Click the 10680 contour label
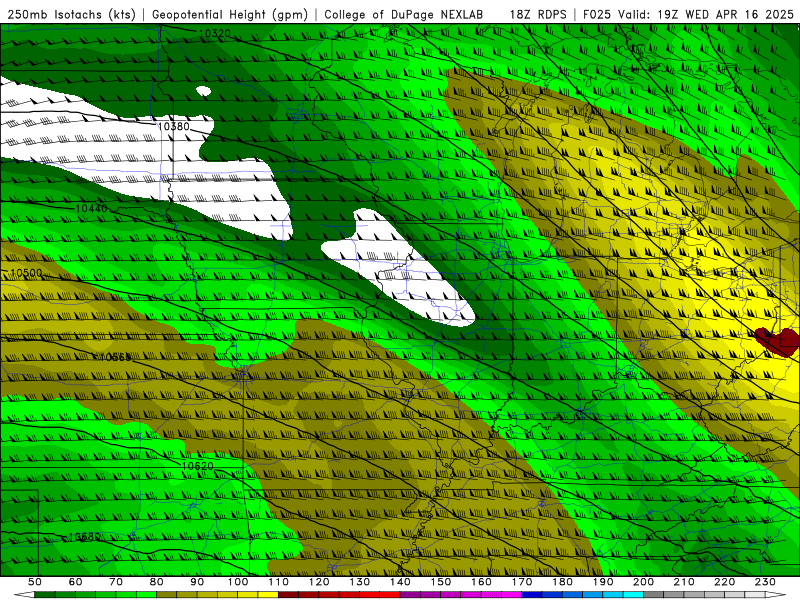The width and height of the screenshot is (800, 600). [x=84, y=537]
